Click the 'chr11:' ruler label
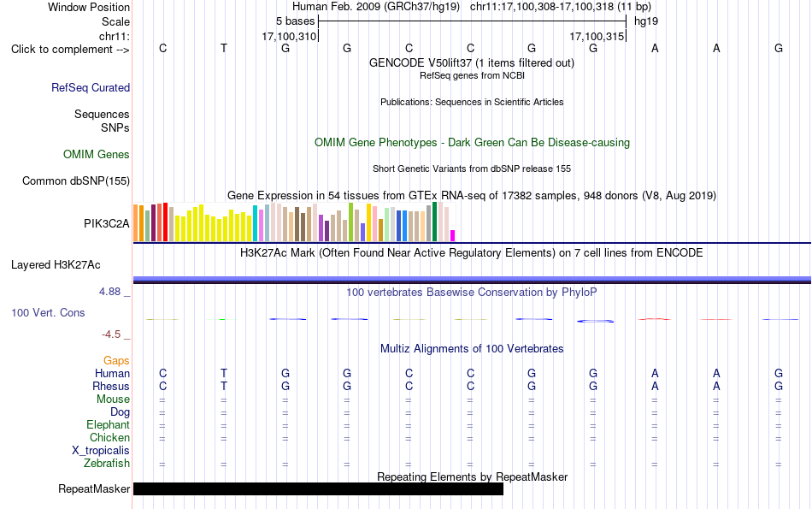 pos(115,36)
